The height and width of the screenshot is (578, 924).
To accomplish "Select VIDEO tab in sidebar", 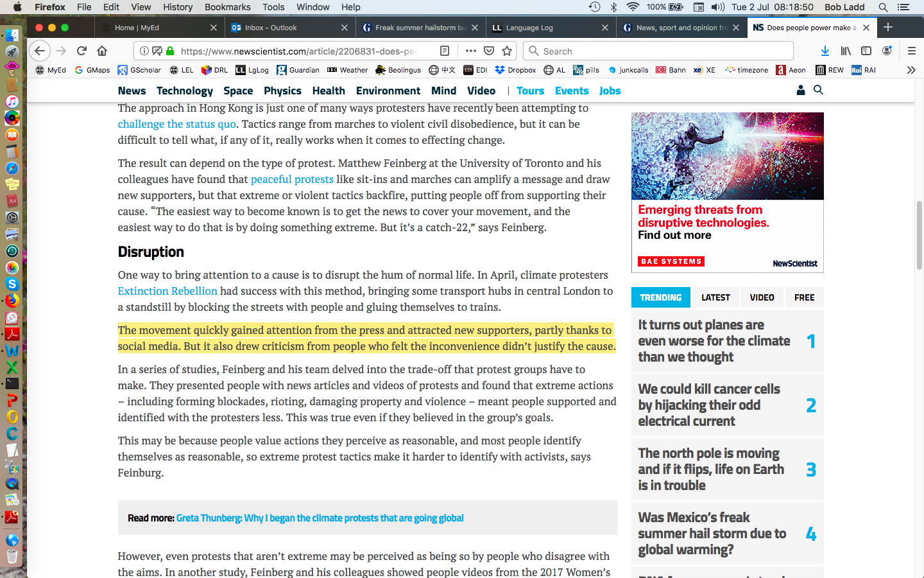I will coord(762,297).
